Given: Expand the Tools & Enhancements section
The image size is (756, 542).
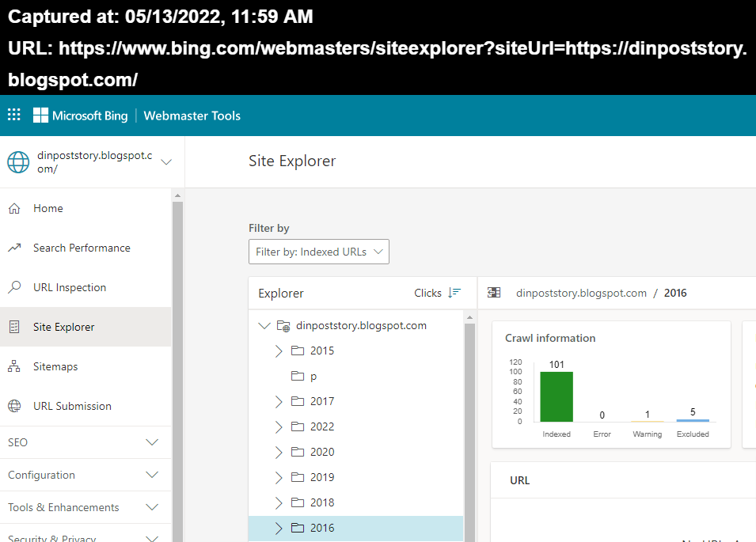Looking at the screenshot, I should click(x=85, y=507).
